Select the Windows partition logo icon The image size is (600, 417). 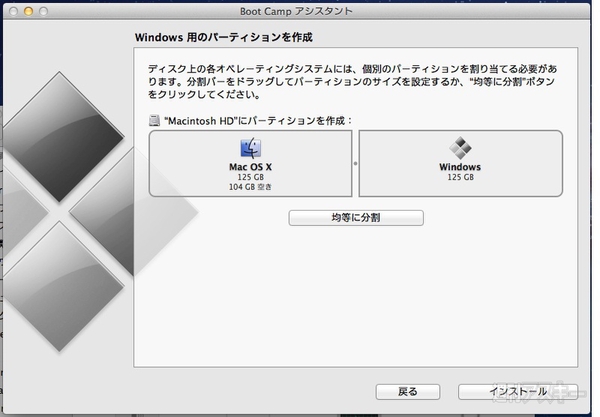(460, 148)
